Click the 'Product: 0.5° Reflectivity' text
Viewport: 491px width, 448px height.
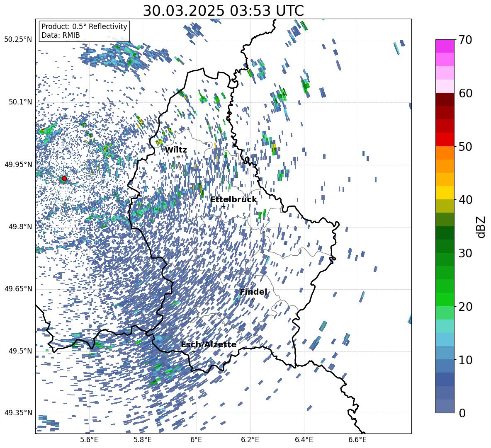click(84, 26)
